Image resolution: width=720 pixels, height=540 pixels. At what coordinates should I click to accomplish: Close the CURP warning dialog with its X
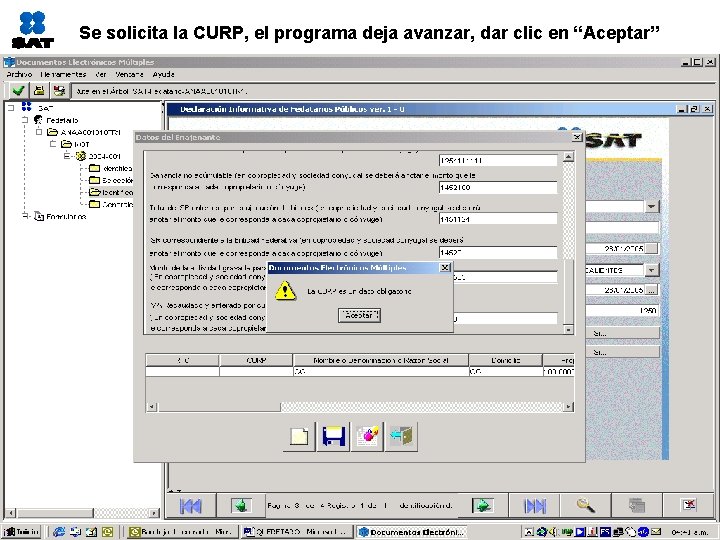(445, 268)
